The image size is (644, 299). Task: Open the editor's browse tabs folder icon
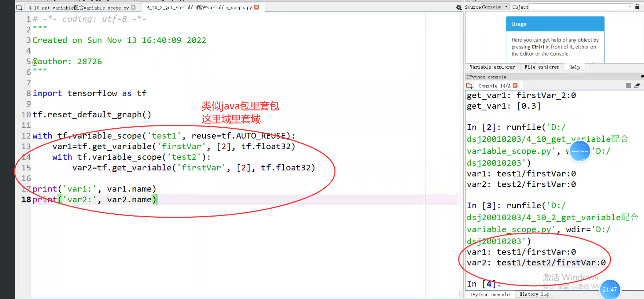(x=19, y=7)
